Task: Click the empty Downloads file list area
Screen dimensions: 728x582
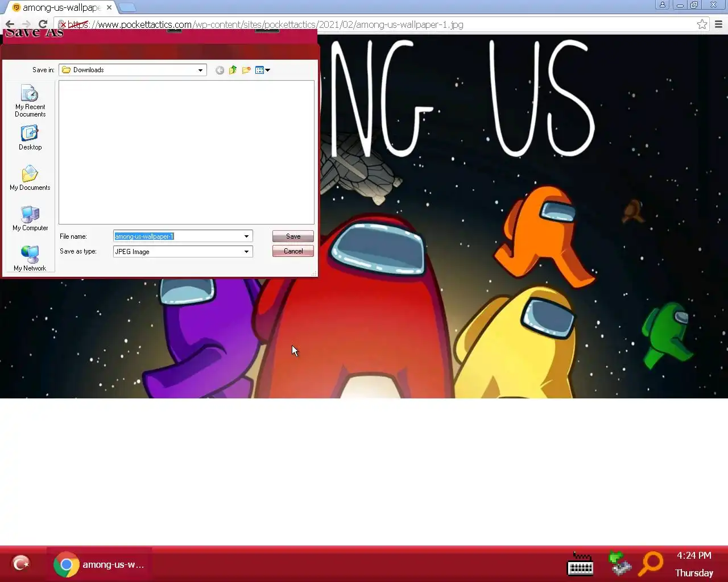Action: (x=187, y=152)
